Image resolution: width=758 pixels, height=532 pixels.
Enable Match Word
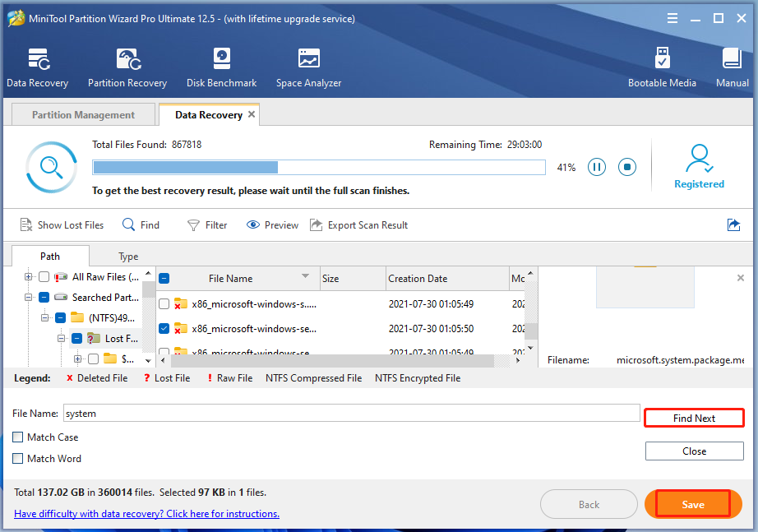point(18,459)
